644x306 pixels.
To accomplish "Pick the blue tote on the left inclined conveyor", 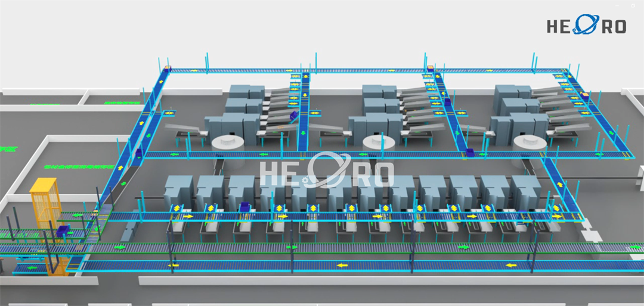I will pos(138,153).
